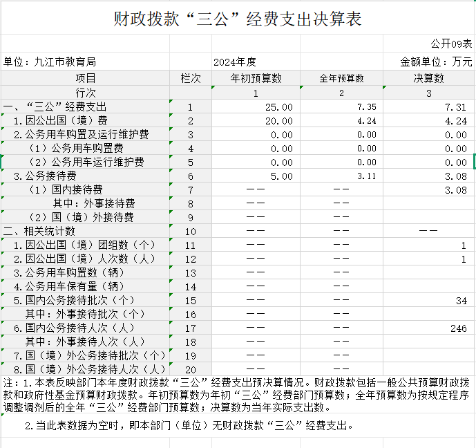Select the 项目 column header cell
476x448 pixels.
tap(86, 78)
